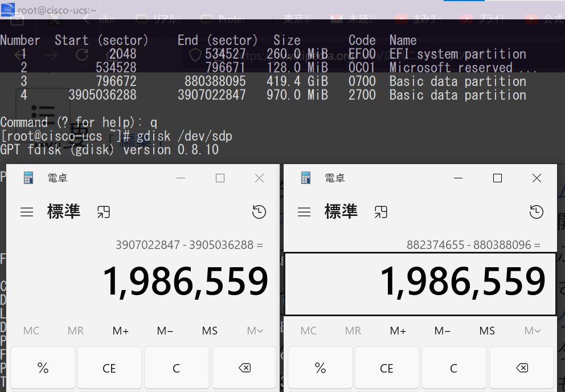Click M− in right calculator
Screen dimensions: 565x392
[443, 330]
